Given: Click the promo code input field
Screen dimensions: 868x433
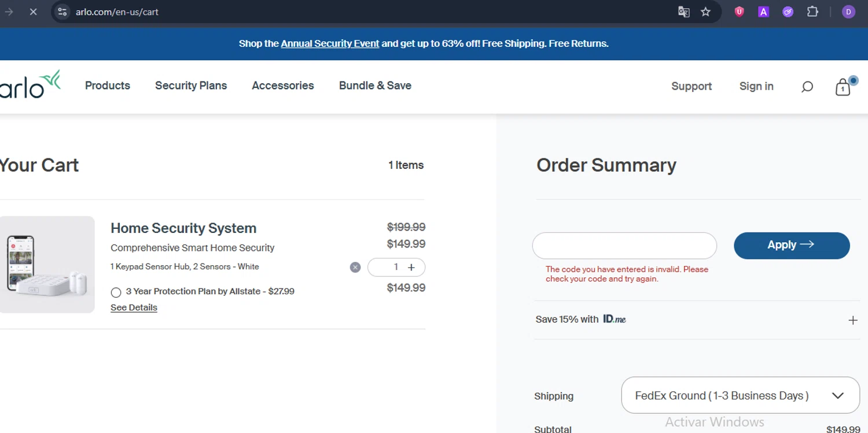Looking at the screenshot, I should tap(624, 246).
